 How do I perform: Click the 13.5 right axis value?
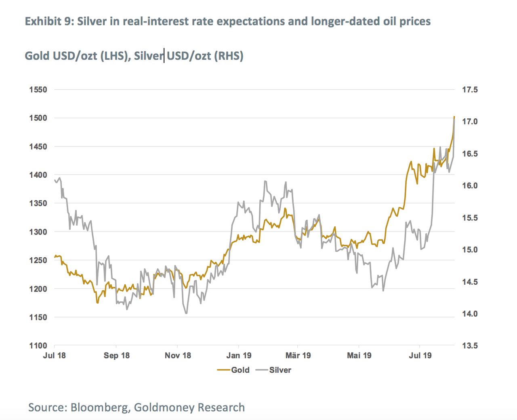coord(470,346)
